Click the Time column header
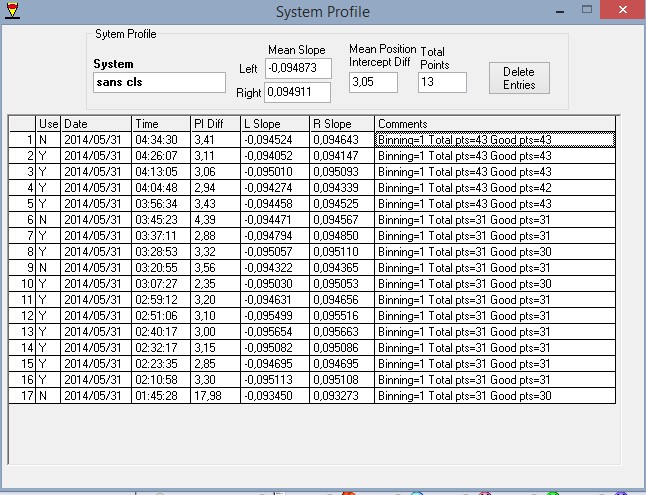 [x=161, y=124]
